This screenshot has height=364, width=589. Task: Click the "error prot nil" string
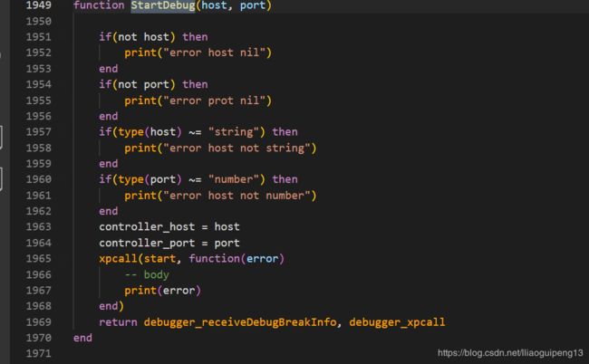(214, 101)
